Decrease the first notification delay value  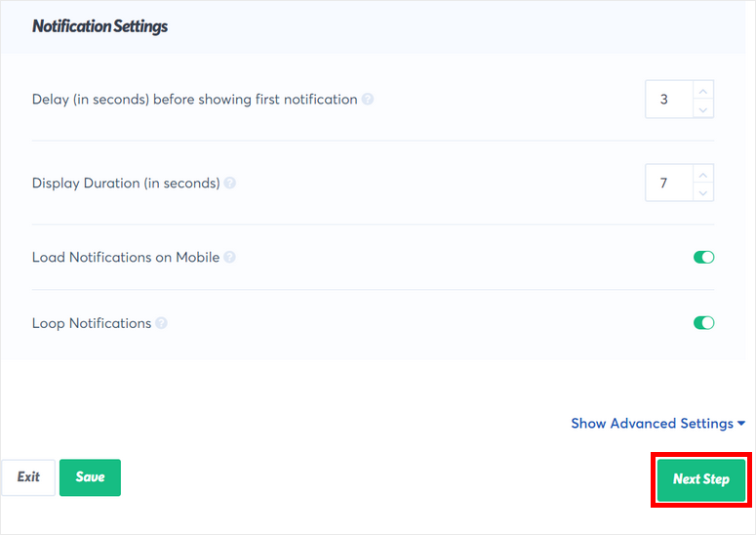coord(703,108)
